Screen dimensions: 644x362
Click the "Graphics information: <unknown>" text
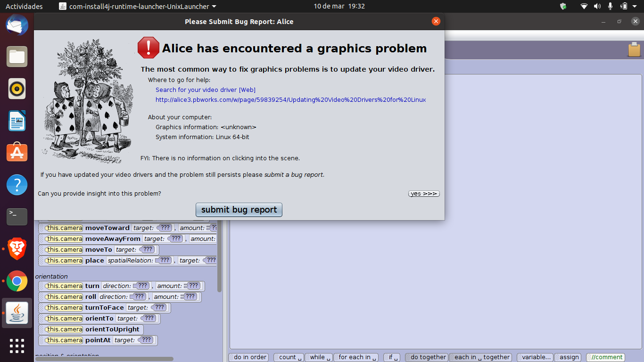(x=206, y=127)
